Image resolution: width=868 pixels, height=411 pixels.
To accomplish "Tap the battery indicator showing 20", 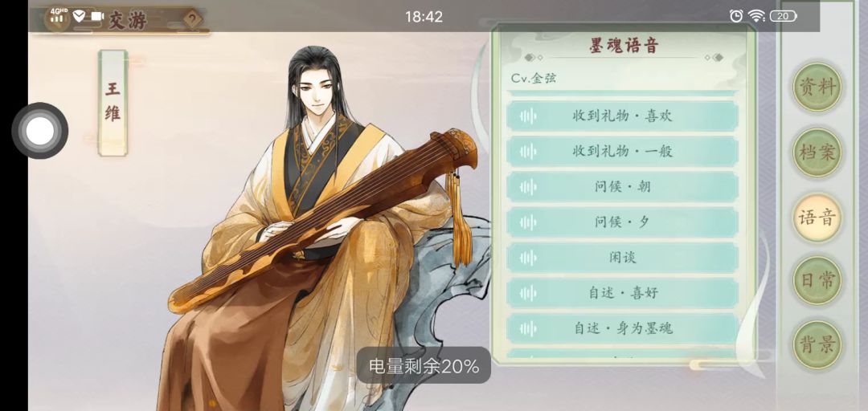I will (784, 16).
